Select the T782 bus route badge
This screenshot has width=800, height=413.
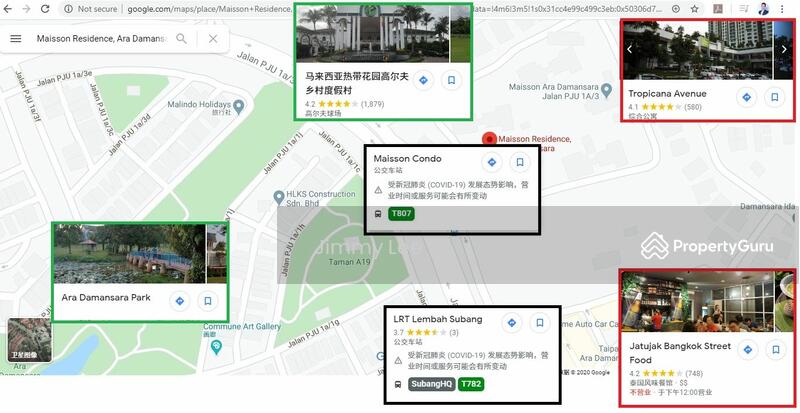click(x=471, y=384)
